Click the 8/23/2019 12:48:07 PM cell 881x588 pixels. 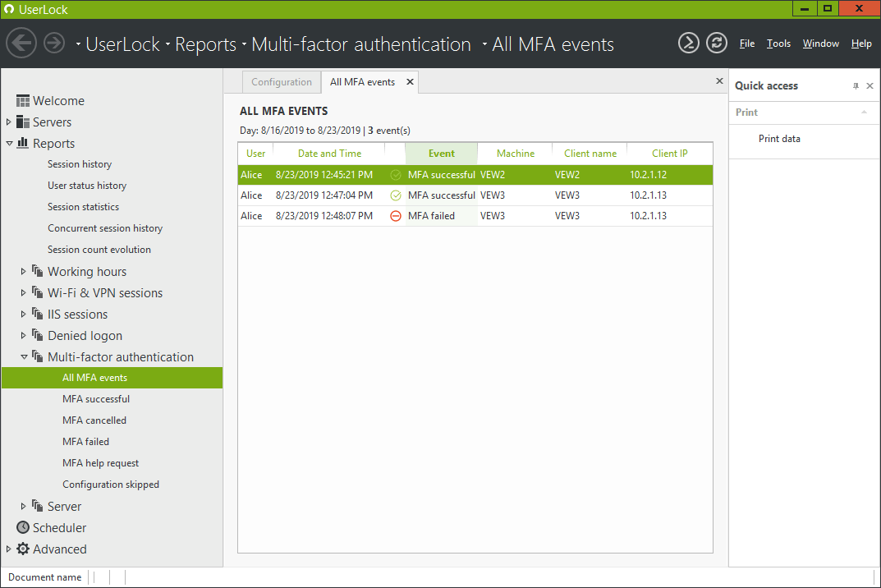(324, 216)
